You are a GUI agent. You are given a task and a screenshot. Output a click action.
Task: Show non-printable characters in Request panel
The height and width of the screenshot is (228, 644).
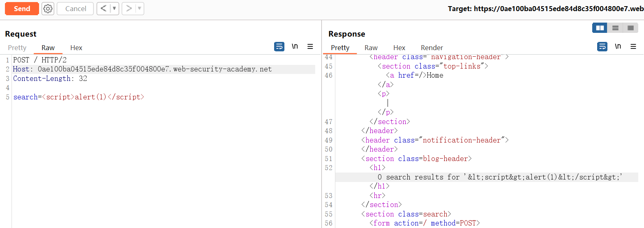[295, 47]
